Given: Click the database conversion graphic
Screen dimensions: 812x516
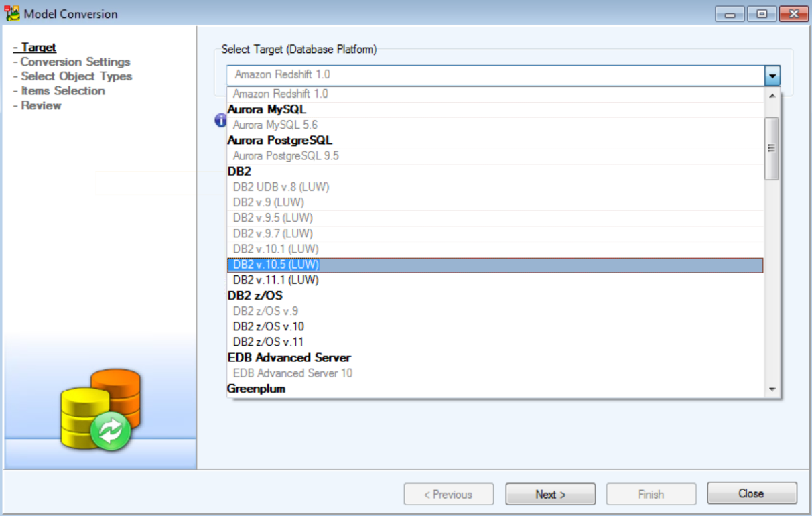Looking at the screenshot, I should 101,409.
